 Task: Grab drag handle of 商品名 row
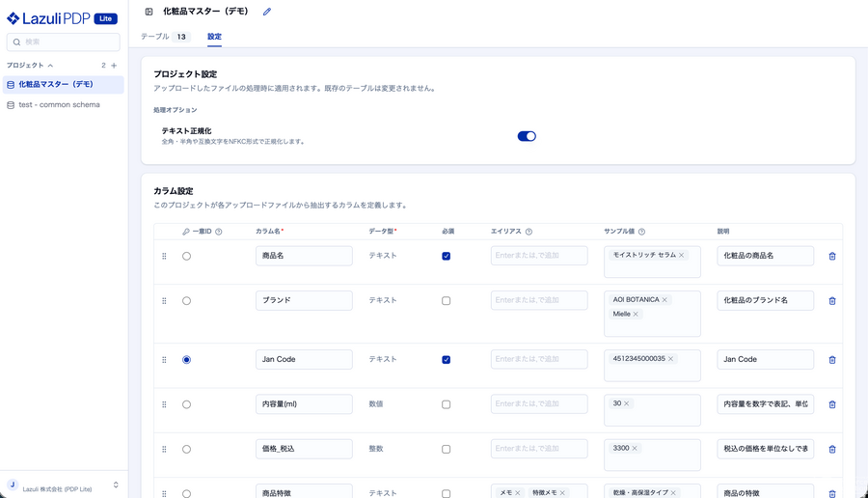point(164,256)
